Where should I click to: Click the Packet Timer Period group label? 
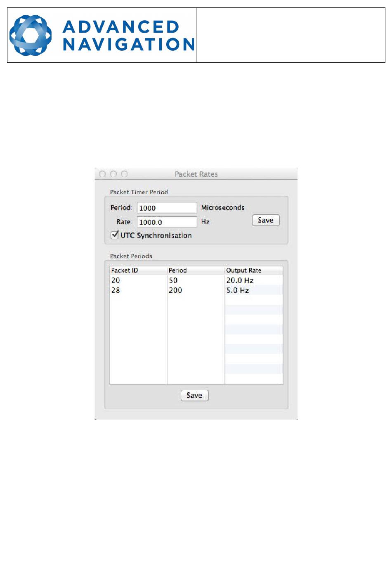click(x=139, y=192)
